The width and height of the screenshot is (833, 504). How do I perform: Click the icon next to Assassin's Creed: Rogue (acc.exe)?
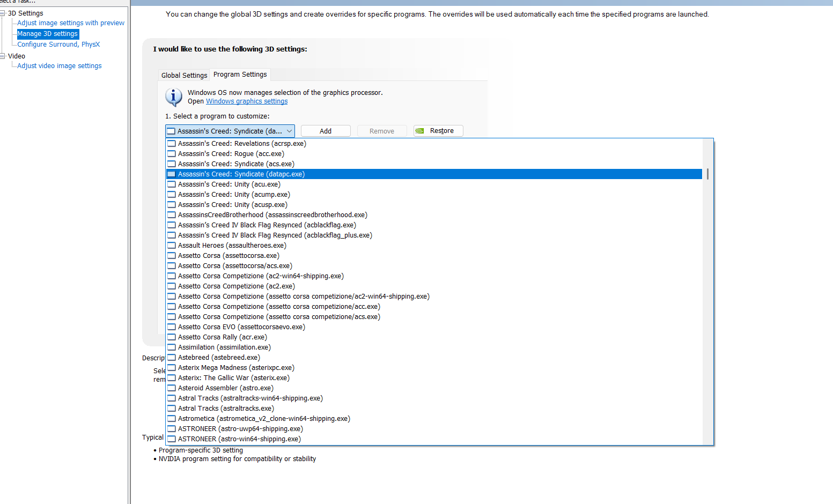(172, 154)
